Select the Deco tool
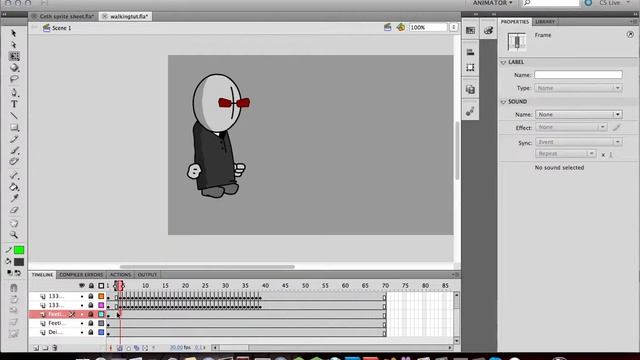 click(14, 162)
